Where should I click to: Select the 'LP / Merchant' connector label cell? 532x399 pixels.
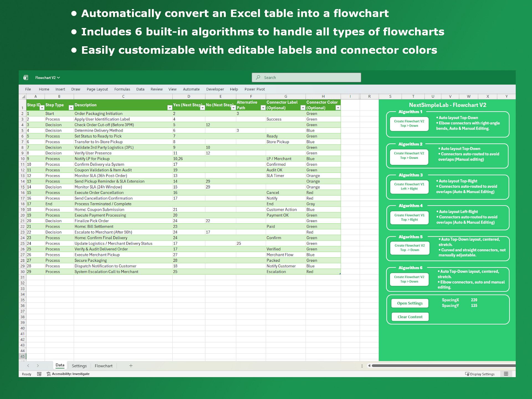click(x=286, y=159)
